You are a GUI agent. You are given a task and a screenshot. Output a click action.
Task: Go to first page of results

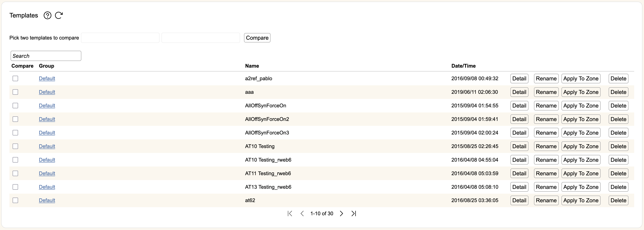click(290, 213)
